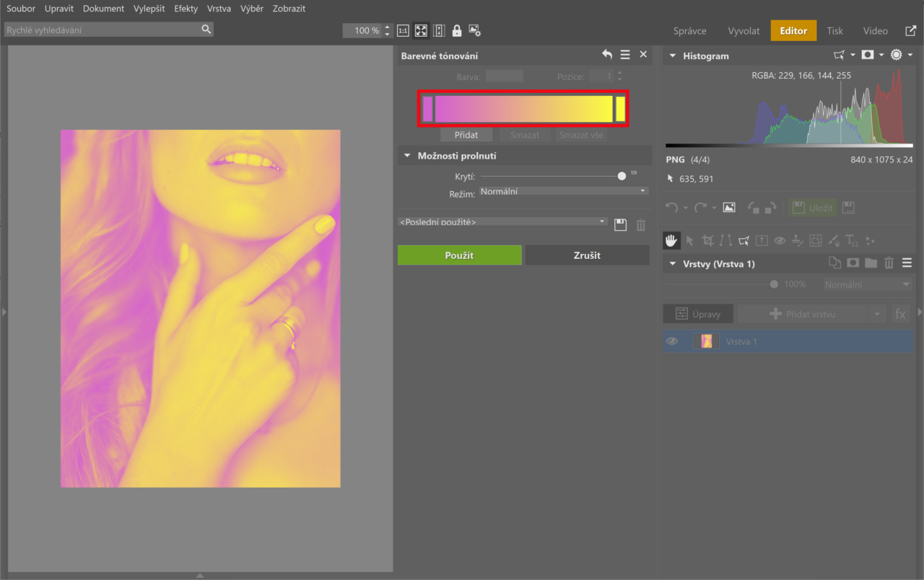
Task: Click the Zrušit button
Action: [x=587, y=255]
